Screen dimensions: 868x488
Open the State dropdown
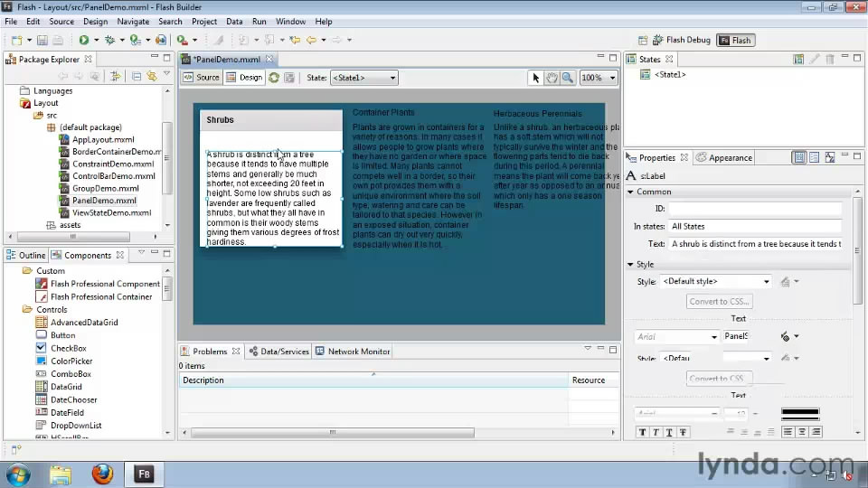pos(363,78)
